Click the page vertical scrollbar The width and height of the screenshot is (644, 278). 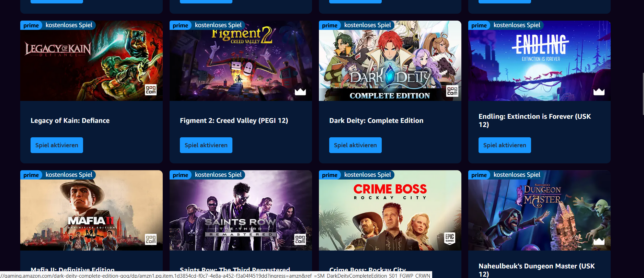pyautogui.click(x=643, y=94)
